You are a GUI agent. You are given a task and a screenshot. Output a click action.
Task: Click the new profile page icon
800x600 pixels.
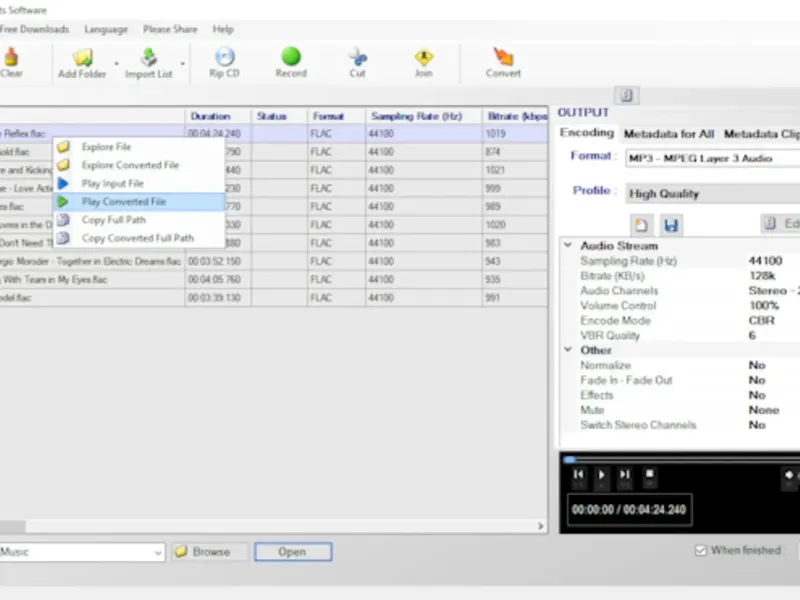click(641, 225)
